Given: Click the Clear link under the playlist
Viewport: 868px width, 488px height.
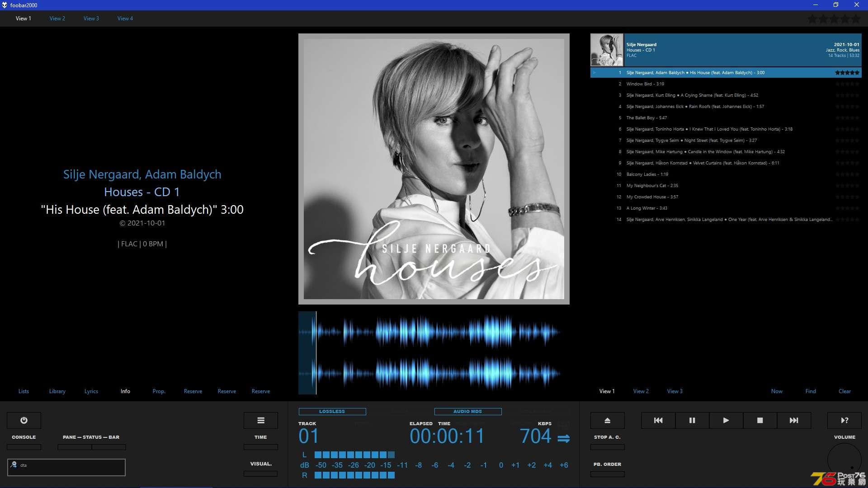Looking at the screenshot, I should tap(844, 391).
